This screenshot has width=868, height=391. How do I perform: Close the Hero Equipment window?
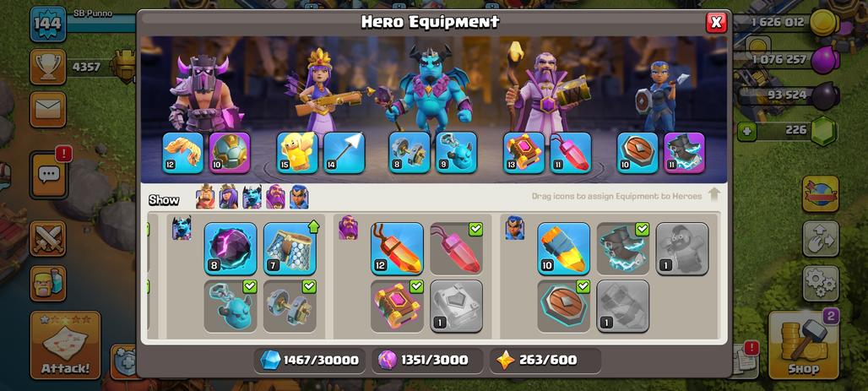(x=716, y=22)
